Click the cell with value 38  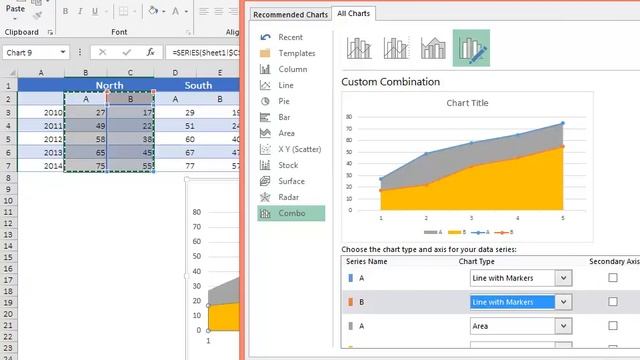click(x=131, y=139)
